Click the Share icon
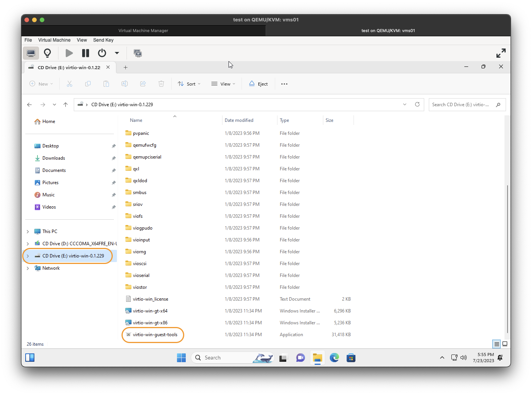Viewport: 532px width, 395px height. (143, 84)
